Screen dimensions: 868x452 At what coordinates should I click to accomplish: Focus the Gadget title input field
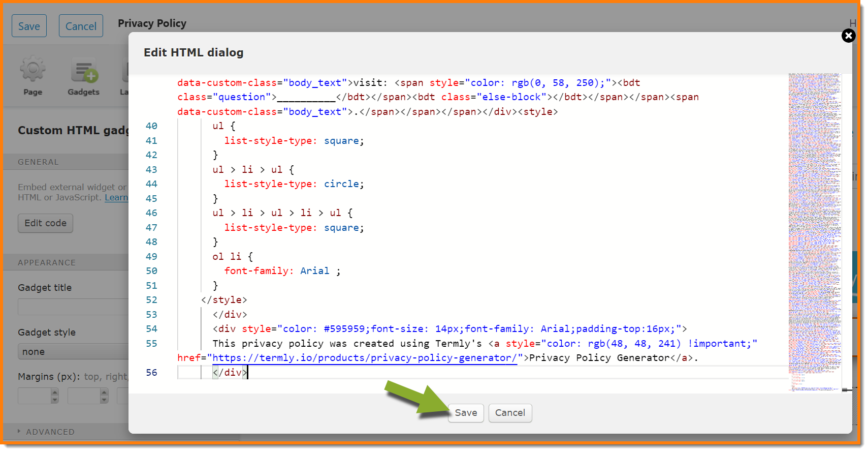click(74, 307)
